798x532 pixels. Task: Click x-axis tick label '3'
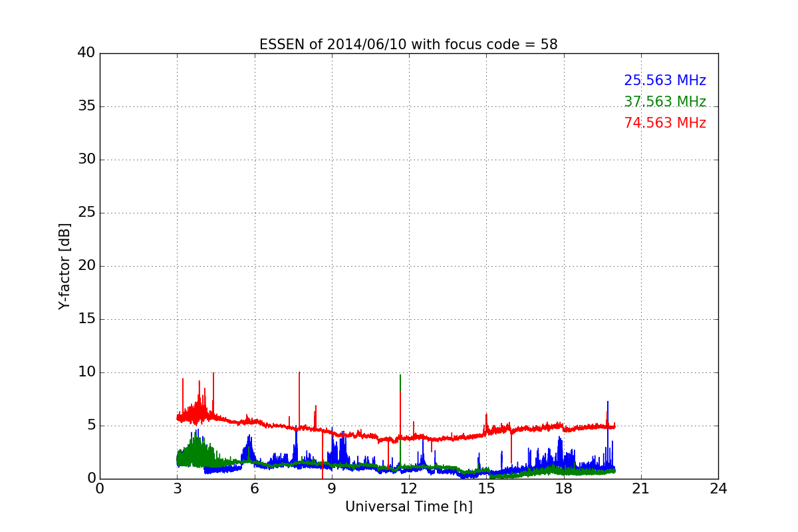[x=177, y=489]
